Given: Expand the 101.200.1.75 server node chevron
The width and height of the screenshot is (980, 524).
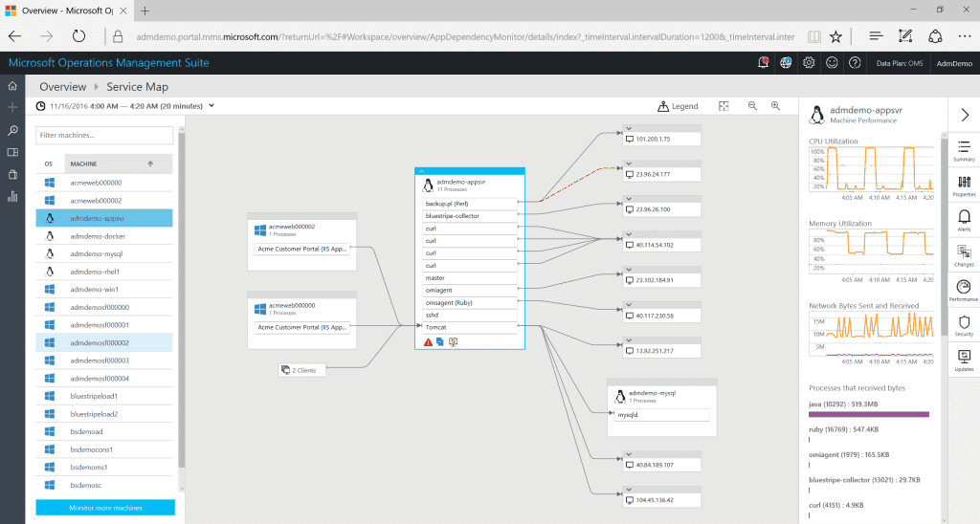Looking at the screenshot, I should (x=629, y=127).
